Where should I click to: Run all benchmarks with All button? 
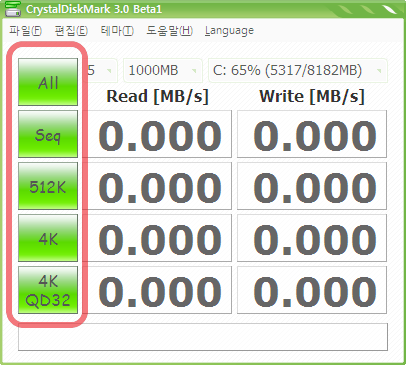tap(48, 82)
